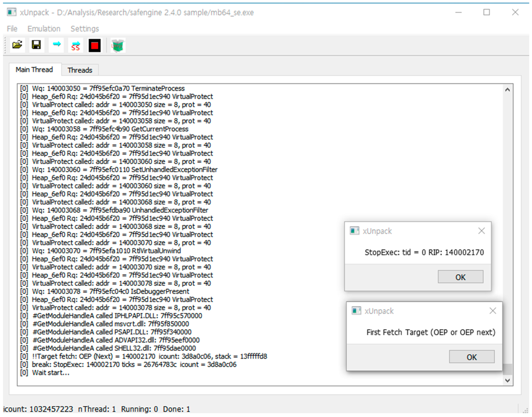Close the StopExec message dialog

click(481, 231)
